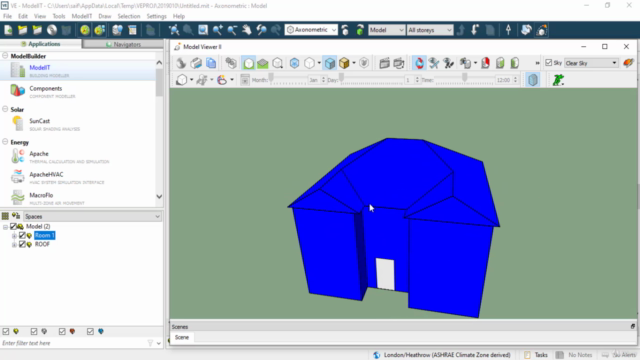Open the All storeys dropdown

click(x=430, y=30)
